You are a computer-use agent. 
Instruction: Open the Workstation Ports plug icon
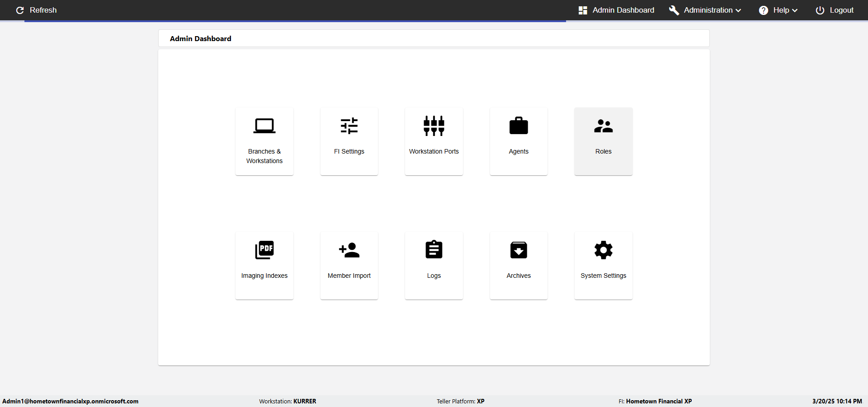[434, 126]
